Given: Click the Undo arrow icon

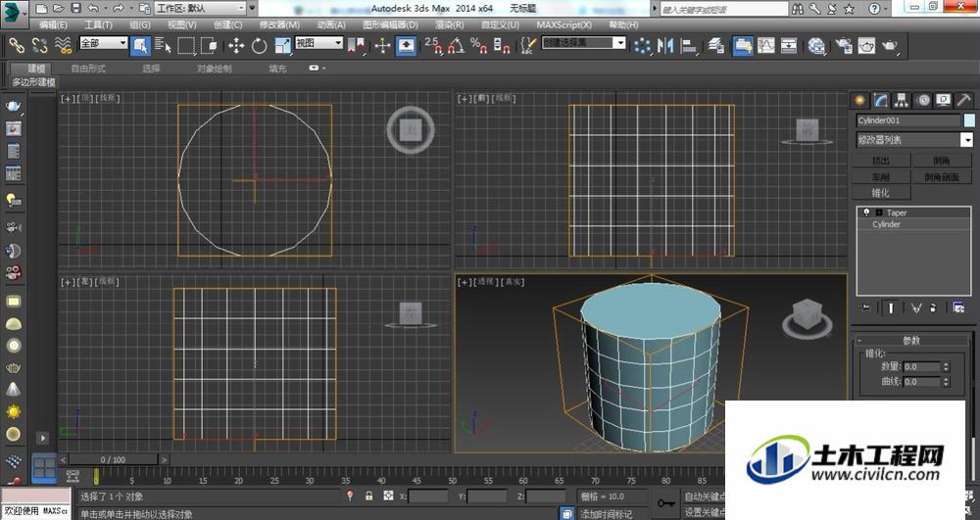Looking at the screenshot, I should 92,9.
